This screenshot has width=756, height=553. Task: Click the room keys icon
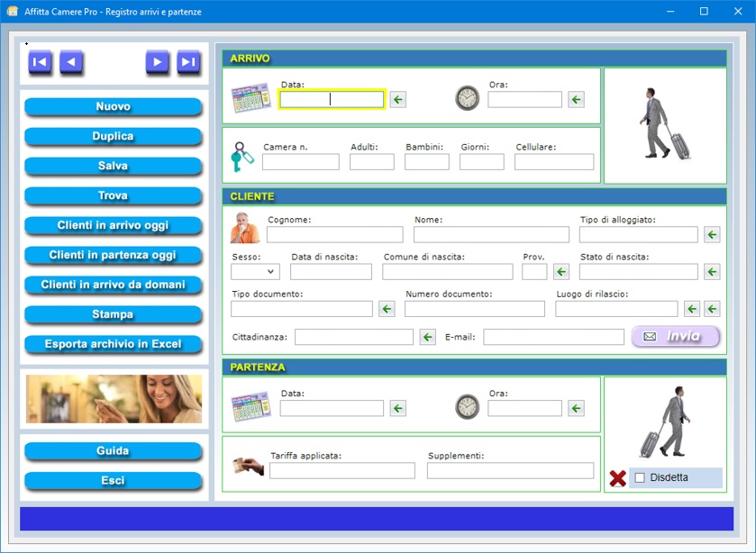pyautogui.click(x=241, y=157)
